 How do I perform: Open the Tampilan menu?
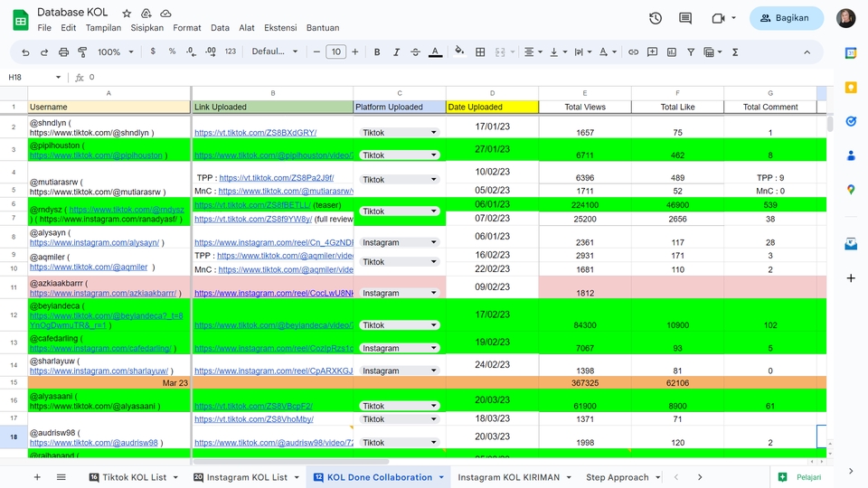coord(103,28)
